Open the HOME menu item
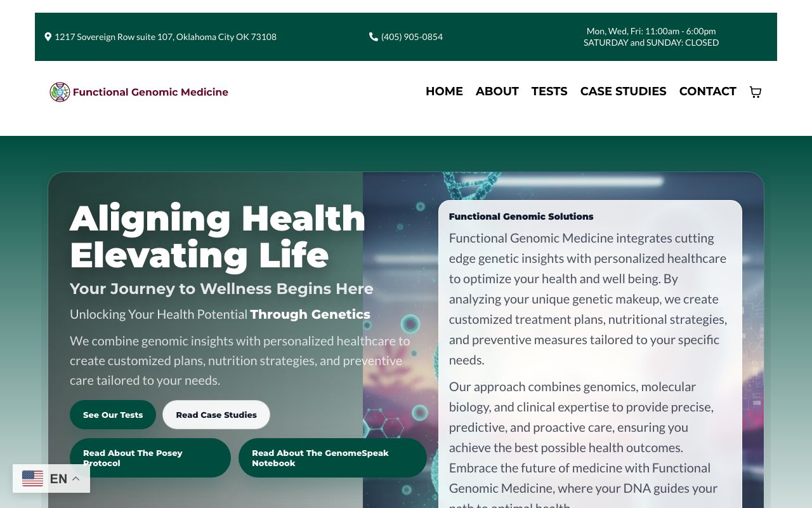 coord(444,91)
